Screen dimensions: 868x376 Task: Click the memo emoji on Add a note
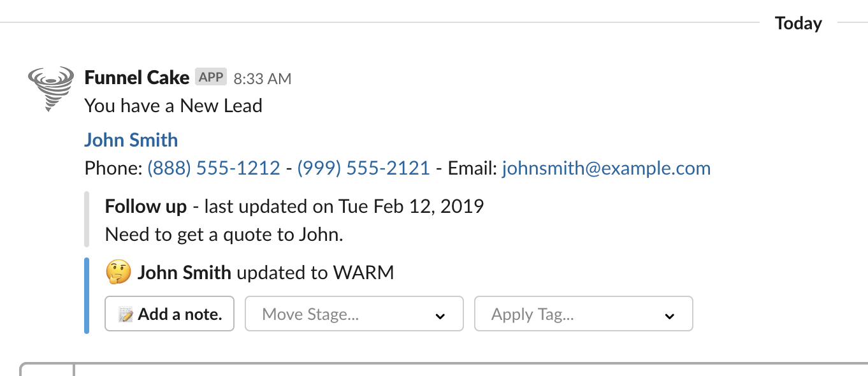(x=126, y=314)
